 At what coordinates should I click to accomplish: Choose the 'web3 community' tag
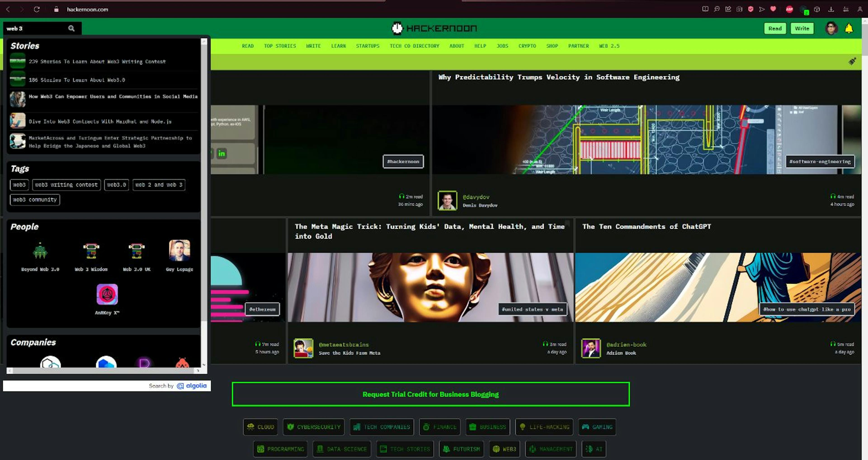(35, 200)
